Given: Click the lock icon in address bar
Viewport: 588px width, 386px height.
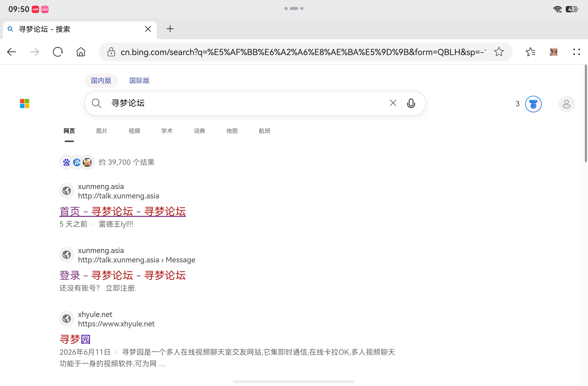Looking at the screenshot, I should 111,52.
